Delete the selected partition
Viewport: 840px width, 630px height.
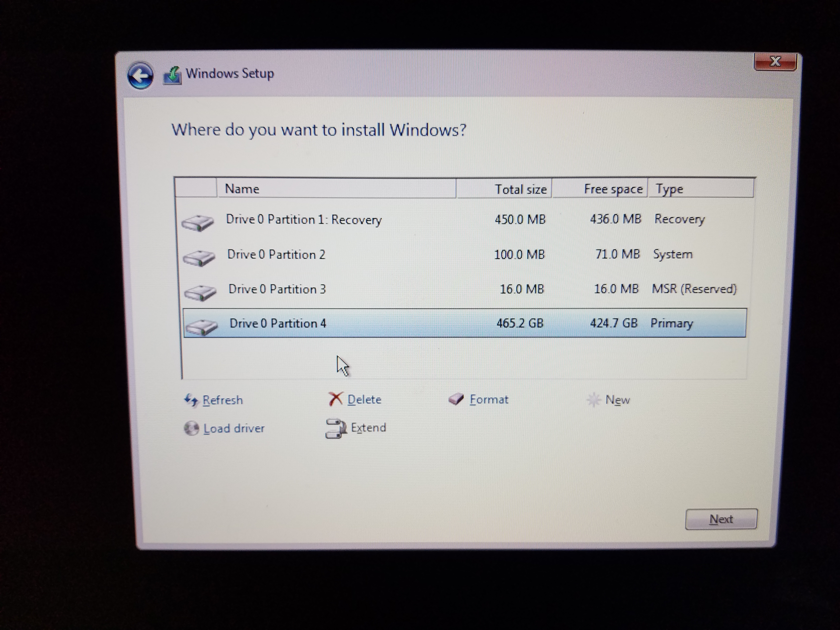364,400
